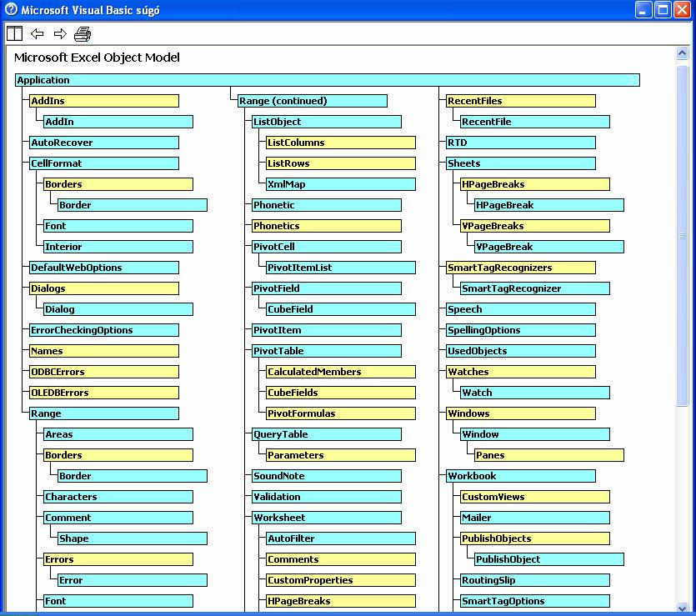Open the AutoRecover object link
The height and width of the screenshot is (616, 696).
point(104,143)
